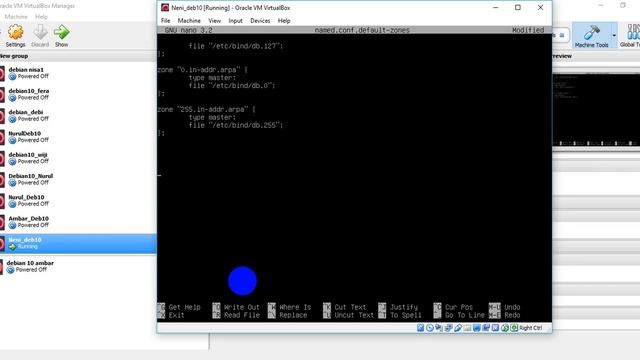
Task: Select the NurulDeb10 virtual machine
Action: 78,137
